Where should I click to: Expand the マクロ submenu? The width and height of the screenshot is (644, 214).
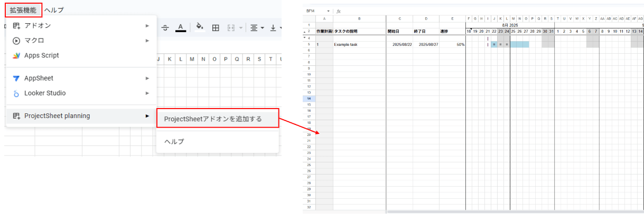[34, 41]
